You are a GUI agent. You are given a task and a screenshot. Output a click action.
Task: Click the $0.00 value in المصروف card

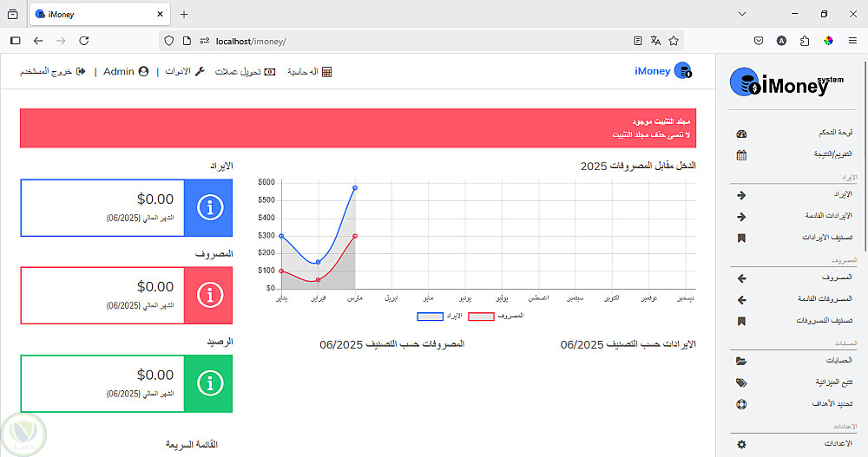pos(155,286)
